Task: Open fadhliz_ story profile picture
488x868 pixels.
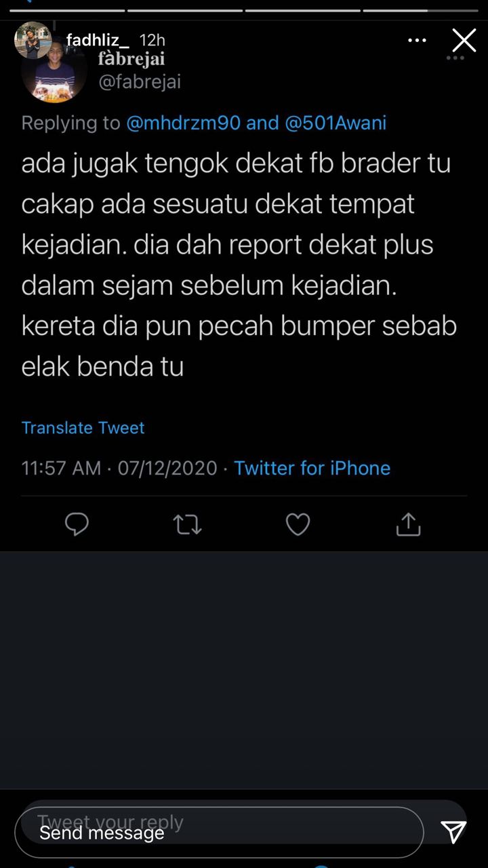Action: (x=33, y=41)
